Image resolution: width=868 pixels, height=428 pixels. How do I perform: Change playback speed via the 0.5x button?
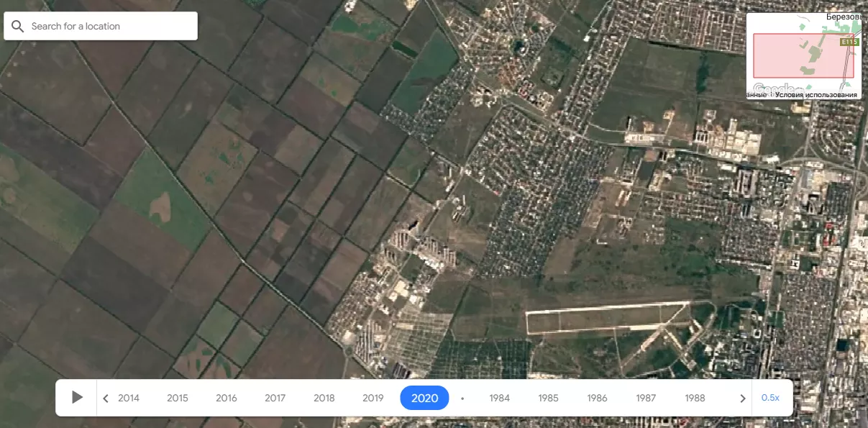click(770, 398)
